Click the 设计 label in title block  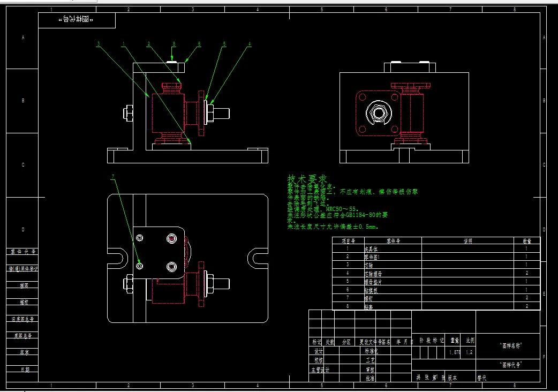(319, 351)
